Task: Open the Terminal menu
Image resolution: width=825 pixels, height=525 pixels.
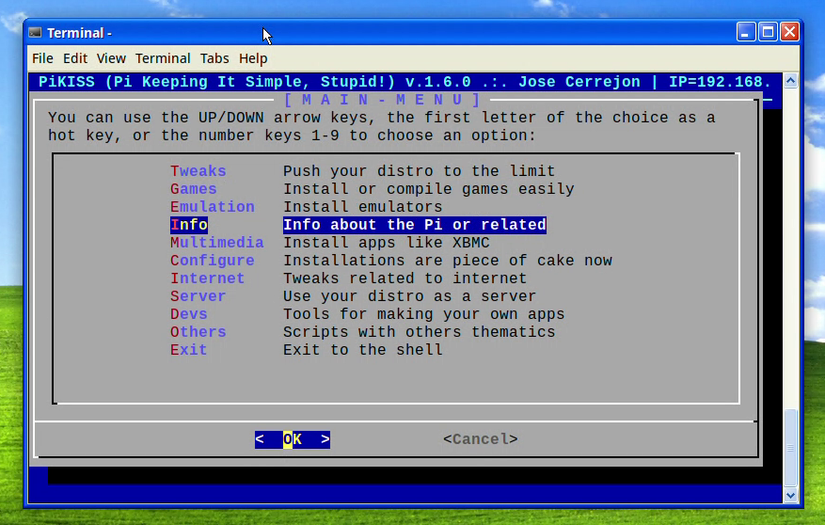Action: coord(163,58)
